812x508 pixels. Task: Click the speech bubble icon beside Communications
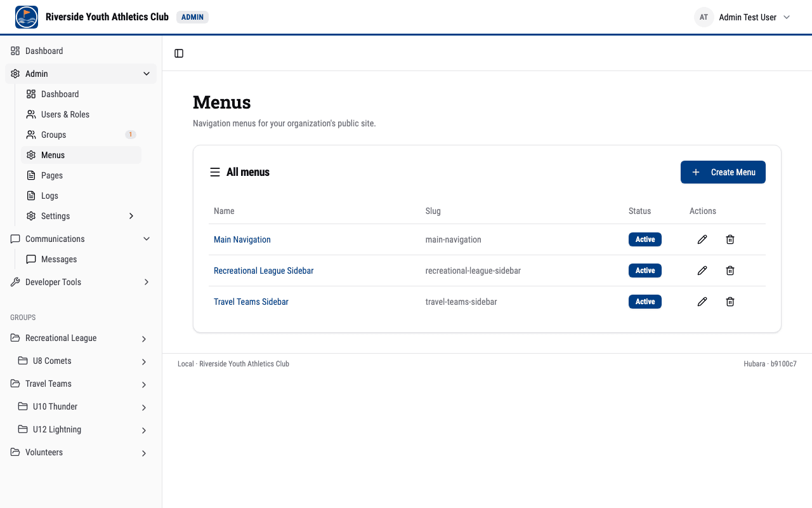click(x=15, y=239)
